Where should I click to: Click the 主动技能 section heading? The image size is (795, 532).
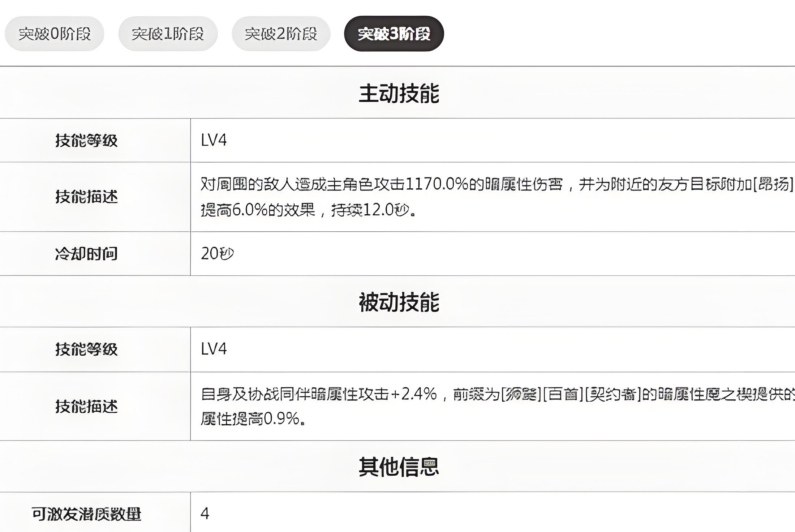(399, 93)
